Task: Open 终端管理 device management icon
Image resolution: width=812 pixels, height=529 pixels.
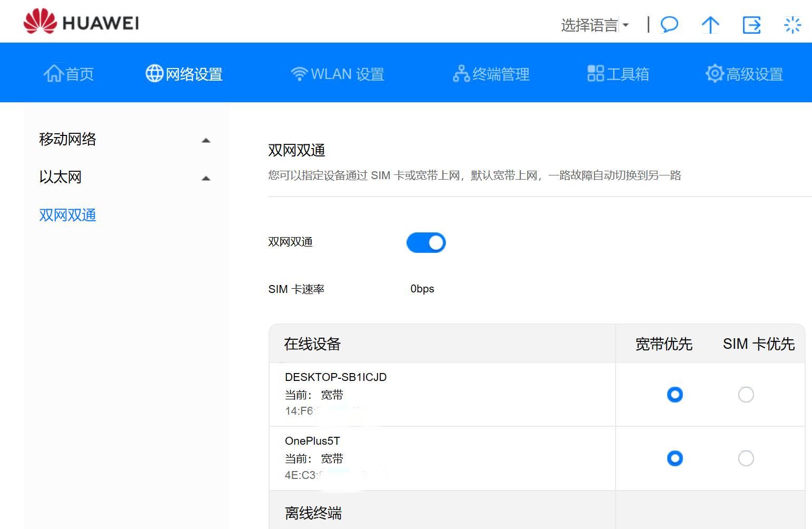Action: (x=461, y=74)
